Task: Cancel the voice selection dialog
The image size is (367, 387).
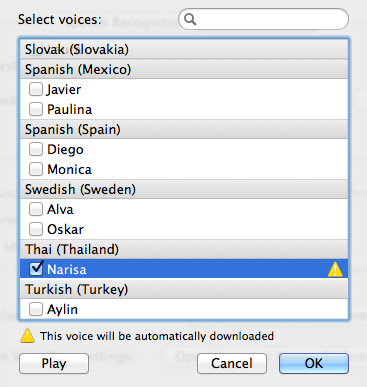Action: point(232,363)
